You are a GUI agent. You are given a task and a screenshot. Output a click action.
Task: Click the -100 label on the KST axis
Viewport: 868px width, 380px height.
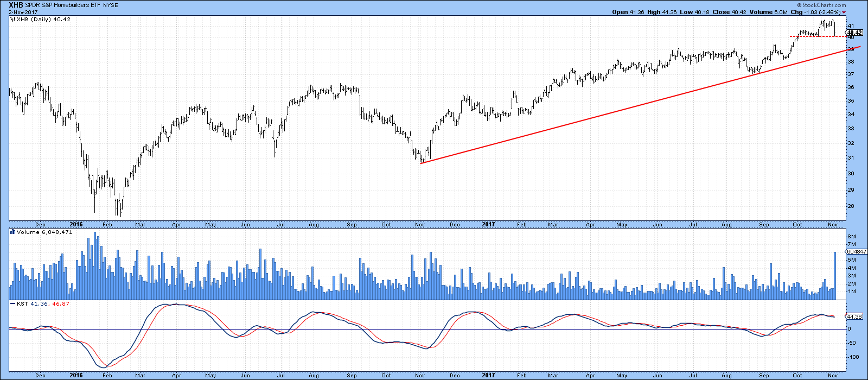[x=853, y=357]
